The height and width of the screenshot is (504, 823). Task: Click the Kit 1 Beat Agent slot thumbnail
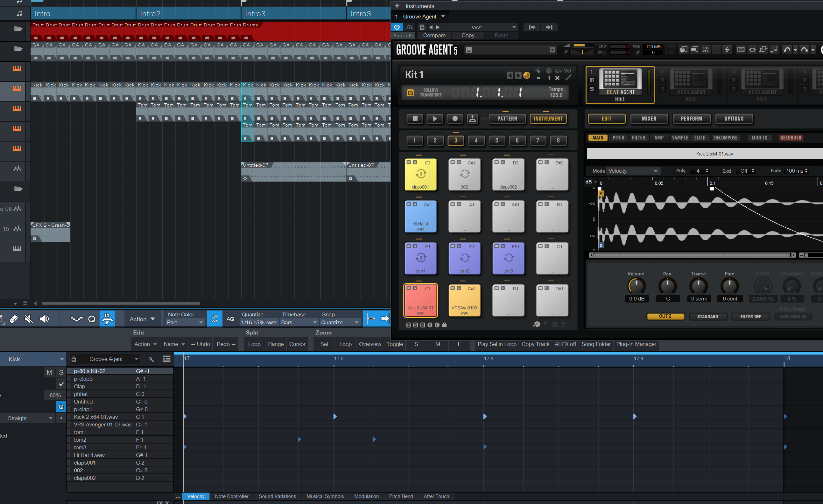pyautogui.click(x=620, y=82)
